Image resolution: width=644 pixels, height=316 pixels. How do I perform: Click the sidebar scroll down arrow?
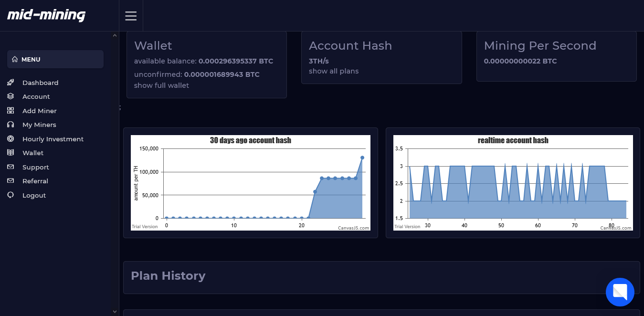point(115,312)
